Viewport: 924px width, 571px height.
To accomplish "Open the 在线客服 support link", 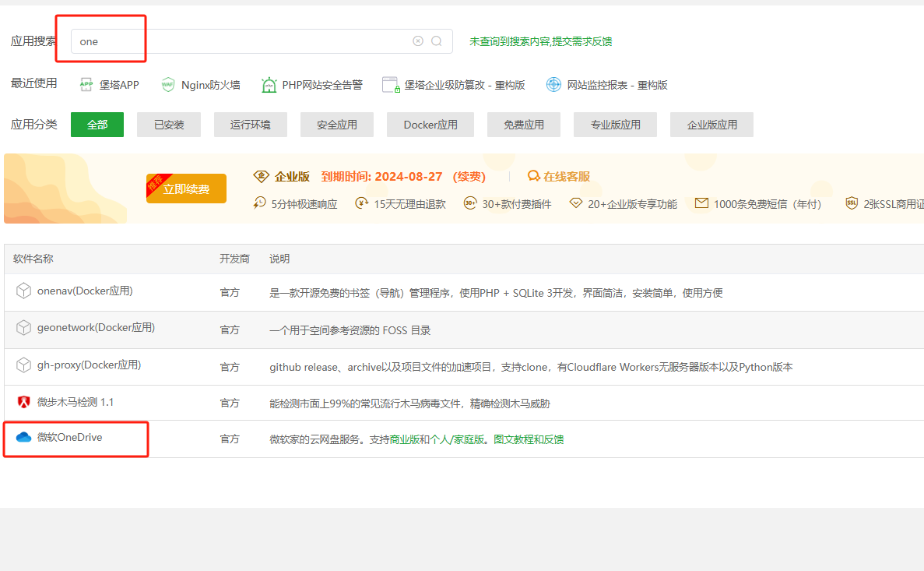I will click(566, 176).
